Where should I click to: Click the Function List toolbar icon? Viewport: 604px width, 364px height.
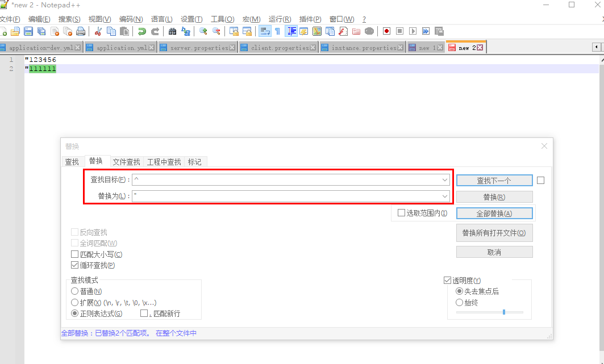[x=343, y=31]
